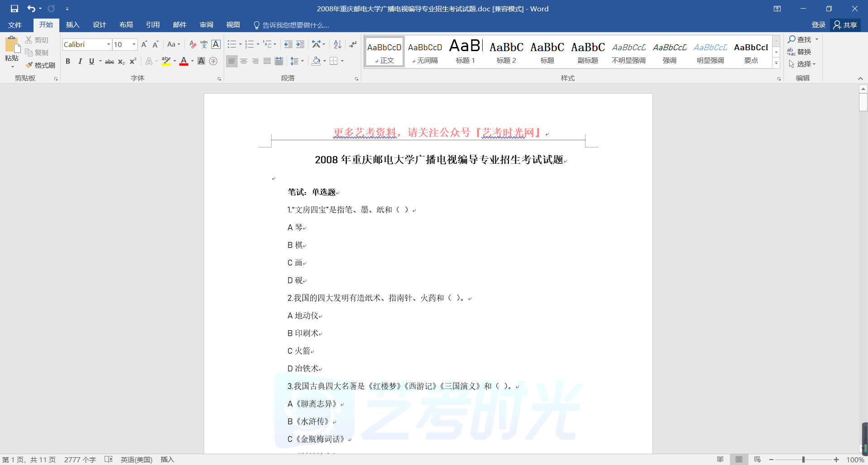868x465 pixels.
Task: Click the show paragraph marks icon
Action: pyautogui.click(x=353, y=44)
